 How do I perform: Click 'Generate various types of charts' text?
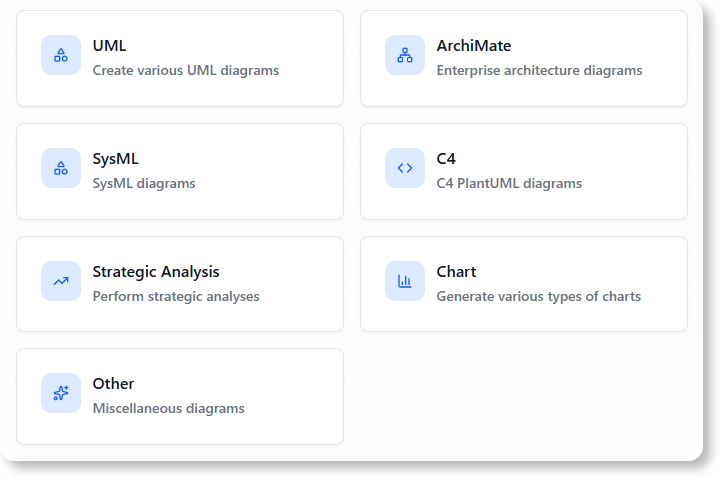click(x=538, y=297)
